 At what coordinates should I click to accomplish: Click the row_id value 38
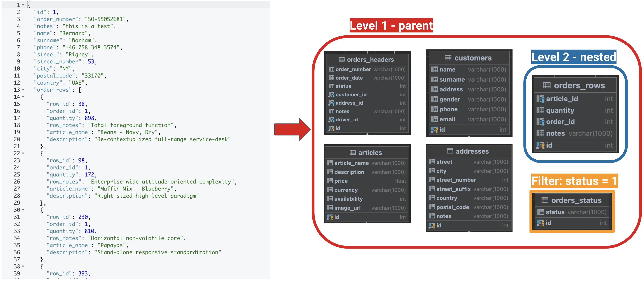click(x=81, y=104)
